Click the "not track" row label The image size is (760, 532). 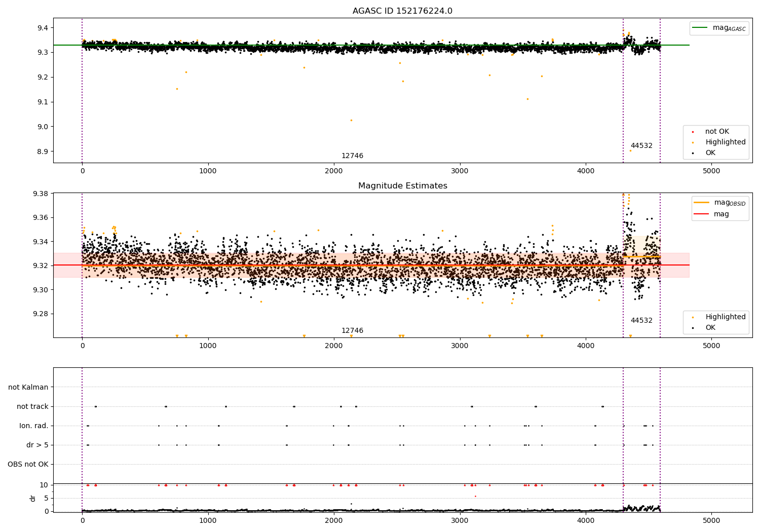(32, 407)
